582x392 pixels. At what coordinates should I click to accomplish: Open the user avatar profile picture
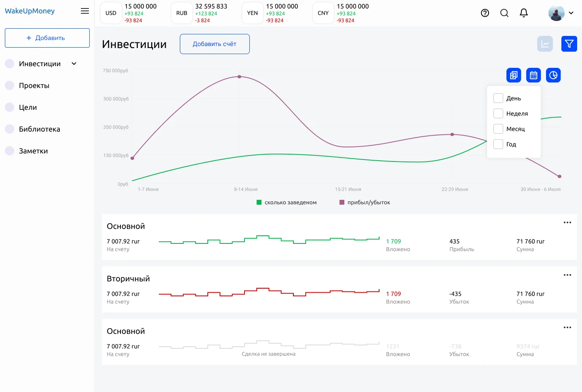(x=556, y=13)
